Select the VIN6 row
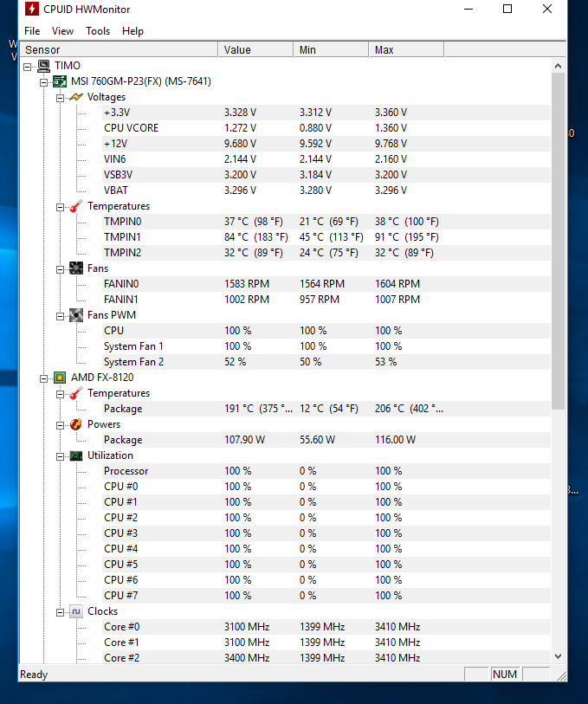 point(326,159)
